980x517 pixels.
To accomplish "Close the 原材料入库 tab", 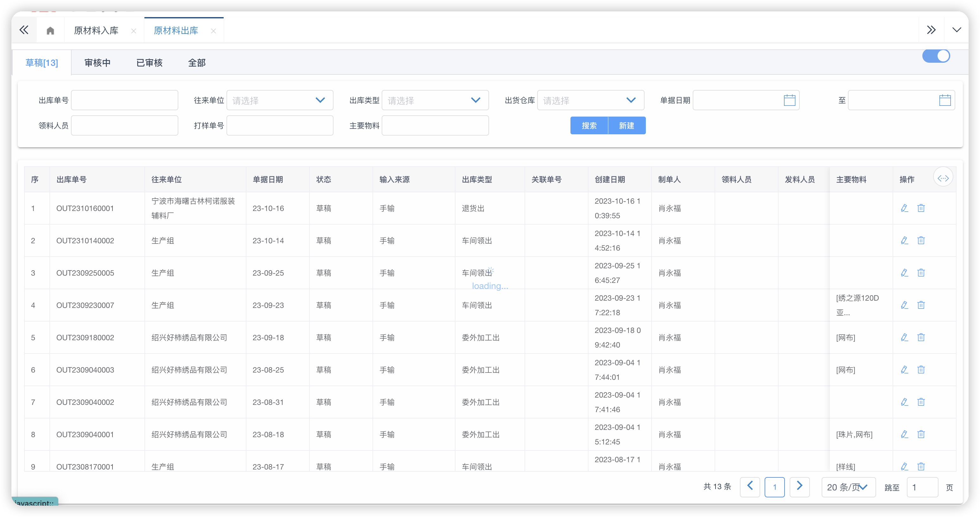I will [x=134, y=31].
